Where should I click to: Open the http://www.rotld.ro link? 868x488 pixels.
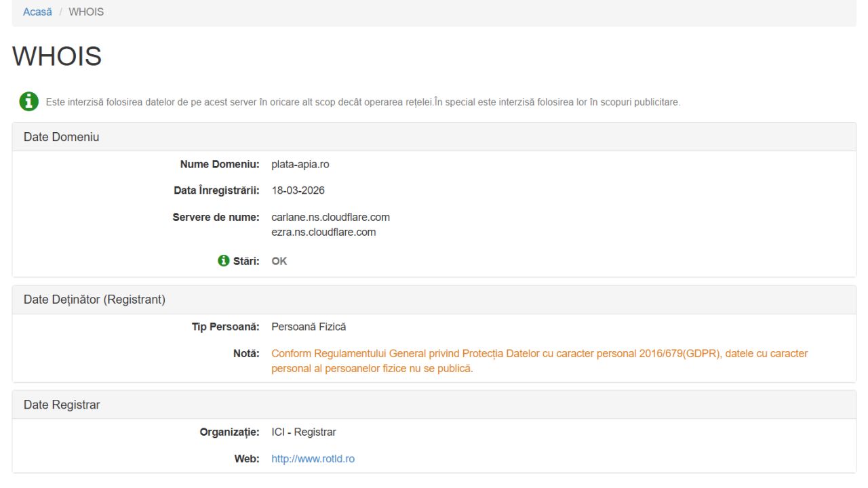point(313,459)
